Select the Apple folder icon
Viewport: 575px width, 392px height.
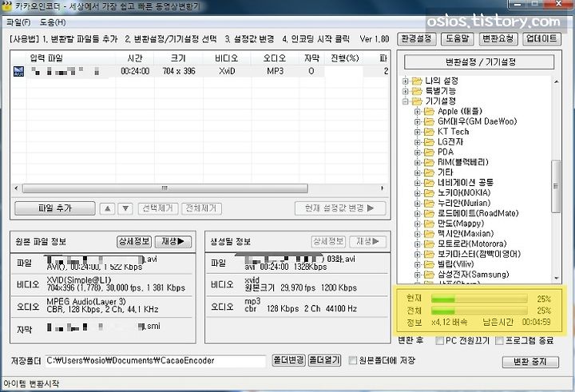click(429, 112)
